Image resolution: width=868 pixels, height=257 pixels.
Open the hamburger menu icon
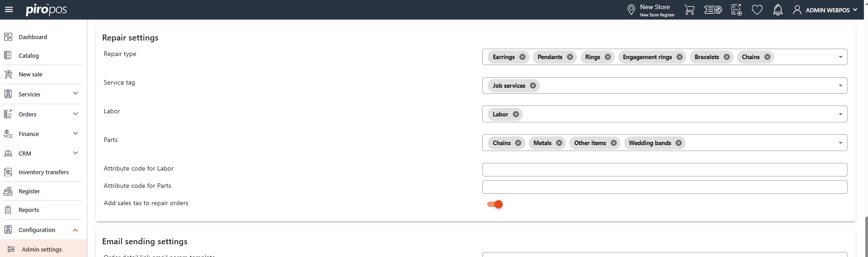pyautogui.click(x=9, y=10)
